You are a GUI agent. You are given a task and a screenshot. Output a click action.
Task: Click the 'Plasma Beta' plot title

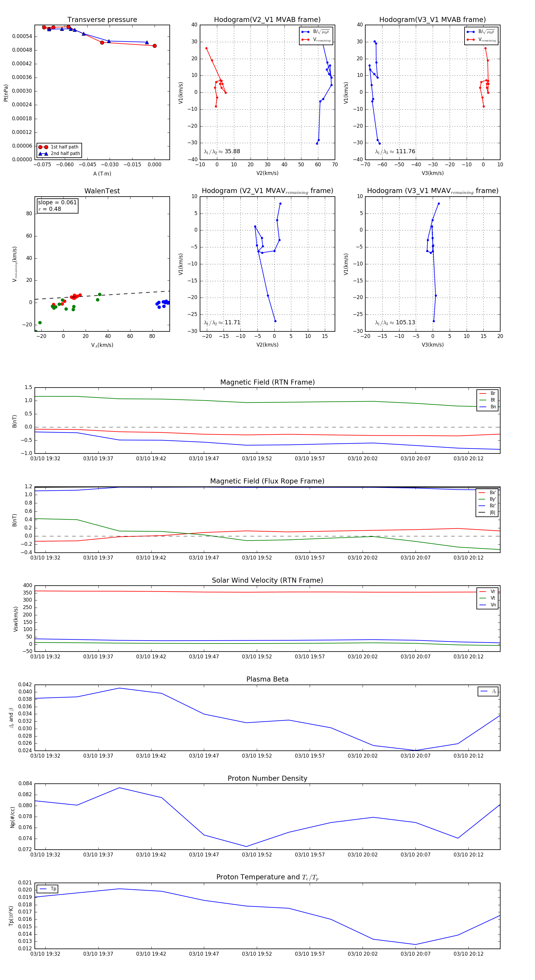[x=267, y=679]
